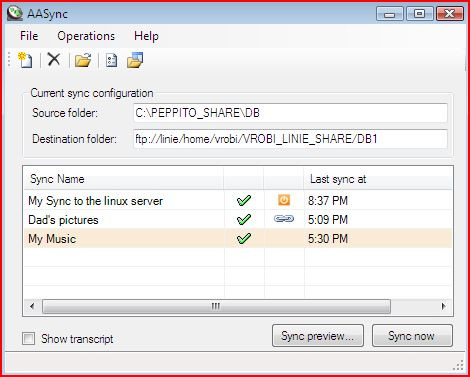Screen dimensions: 470x377
Task: Click the Sync Name column header
Action: (124, 179)
